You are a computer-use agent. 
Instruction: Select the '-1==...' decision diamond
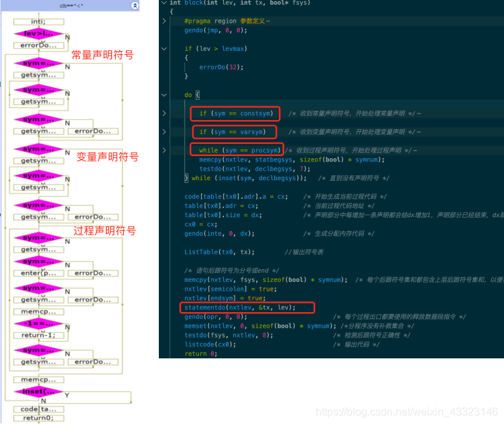39,324
